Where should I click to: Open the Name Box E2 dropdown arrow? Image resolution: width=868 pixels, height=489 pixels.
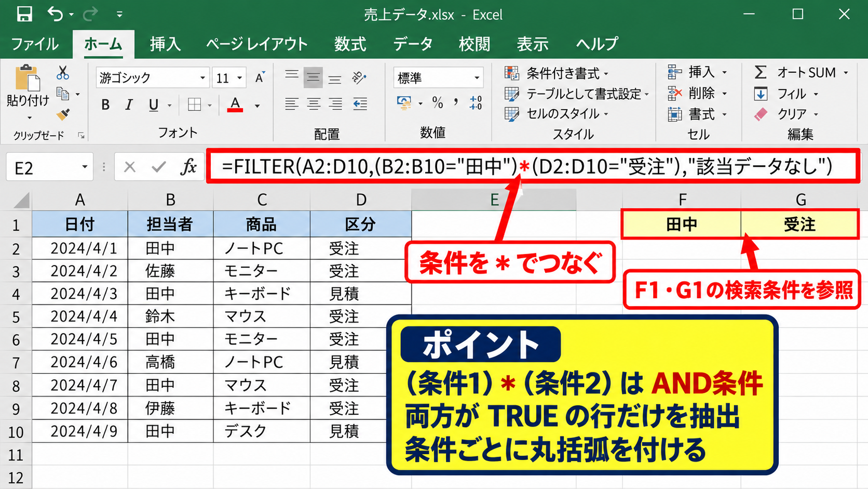click(x=85, y=167)
